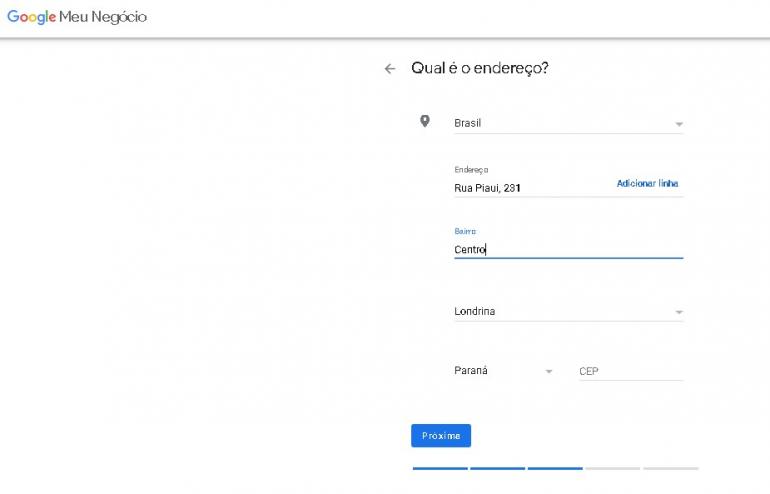The width and height of the screenshot is (770, 494).
Task: Click the second blue progress bar segment
Action: [497, 468]
